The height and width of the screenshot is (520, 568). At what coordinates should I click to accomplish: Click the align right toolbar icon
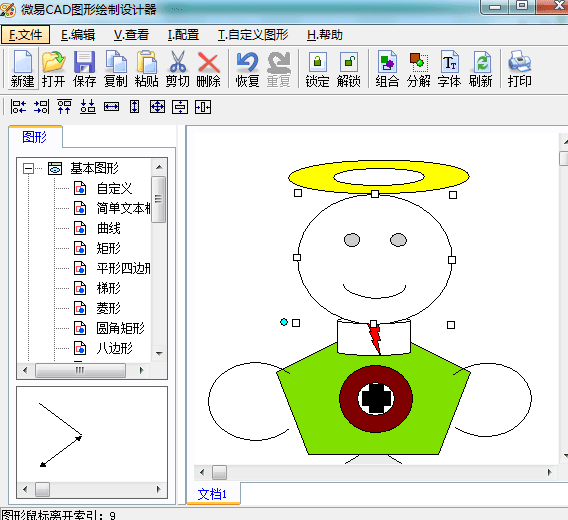coord(41,107)
